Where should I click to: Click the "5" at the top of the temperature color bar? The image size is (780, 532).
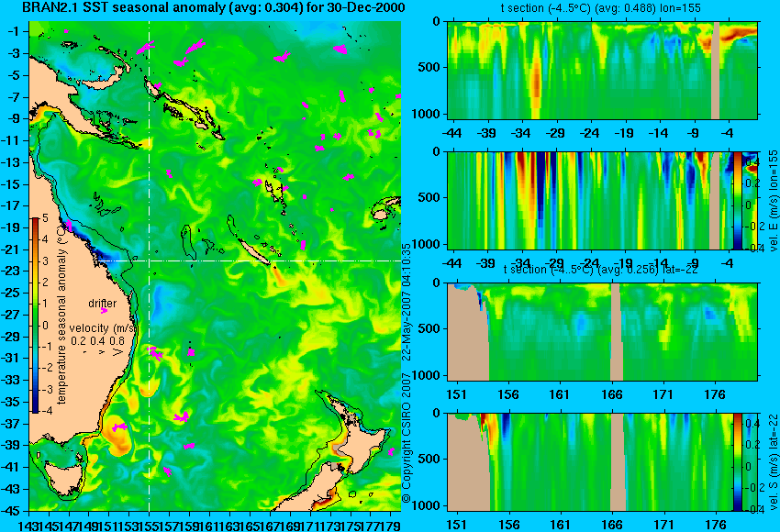(45, 218)
